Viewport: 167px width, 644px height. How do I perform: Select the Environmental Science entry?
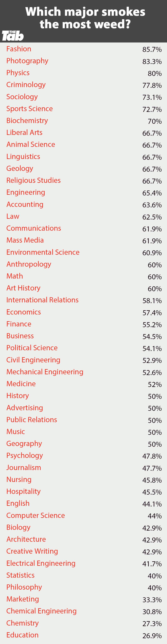click(43, 252)
